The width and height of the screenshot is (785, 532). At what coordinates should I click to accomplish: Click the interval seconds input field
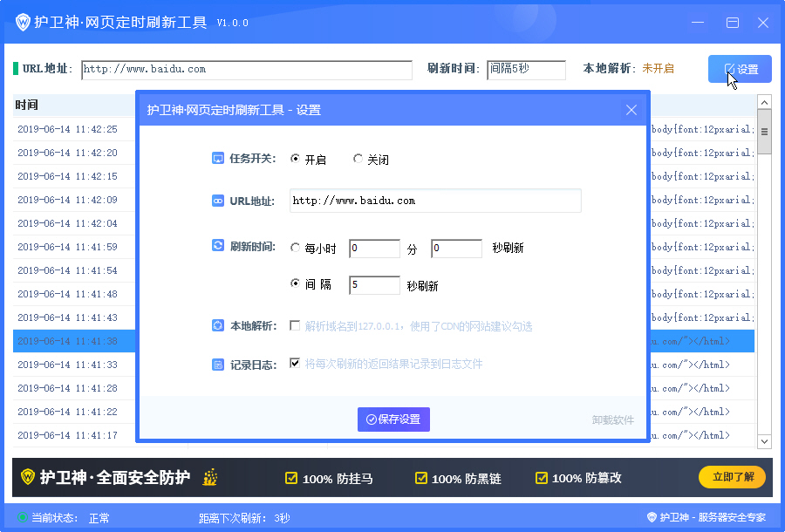pyautogui.click(x=374, y=285)
